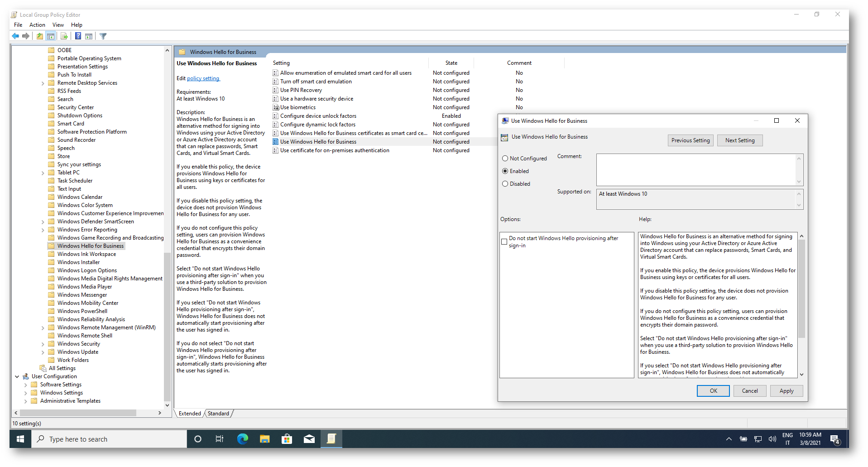
Task: Click the User Configuration icon in tree
Action: click(26, 376)
